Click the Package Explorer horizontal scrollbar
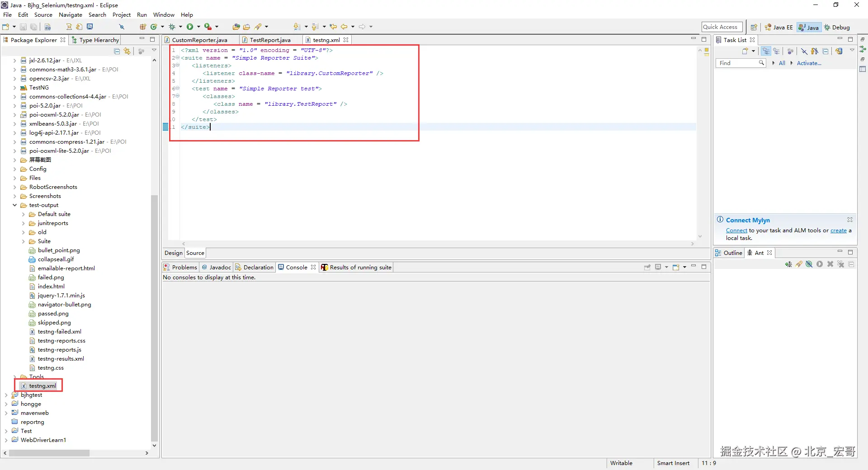Image resolution: width=868 pixels, height=470 pixels. [50, 453]
